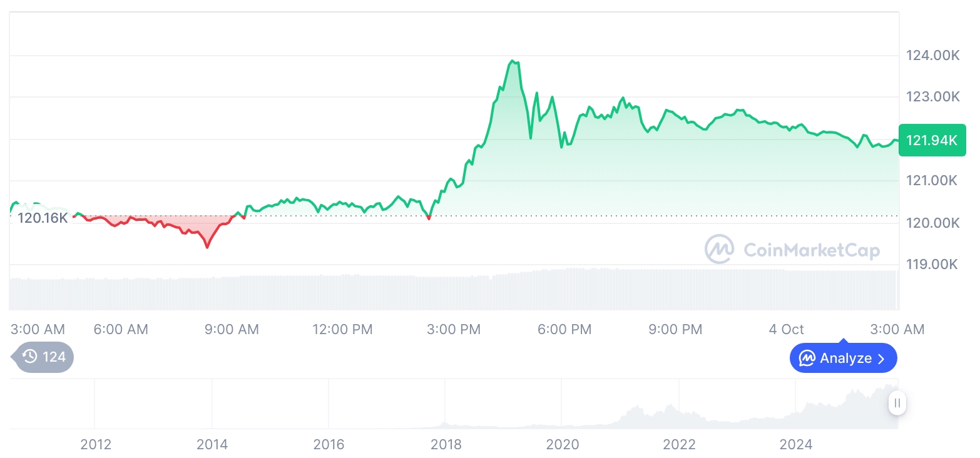
Task: Click the lowest red dip of the price line
Action: tap(207, 247)
